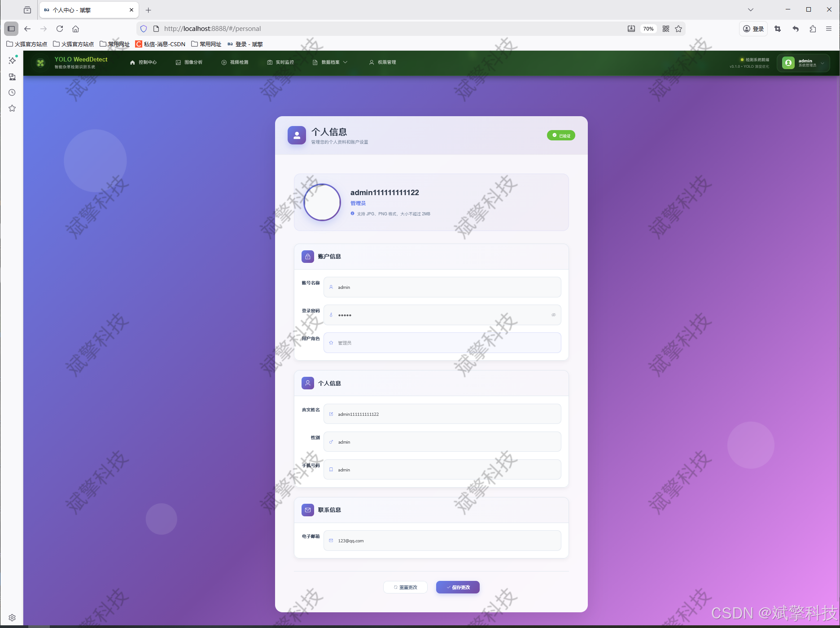Open the 控制中心 menu item
This screenshot has width=840, height=628.
[144, 62]
